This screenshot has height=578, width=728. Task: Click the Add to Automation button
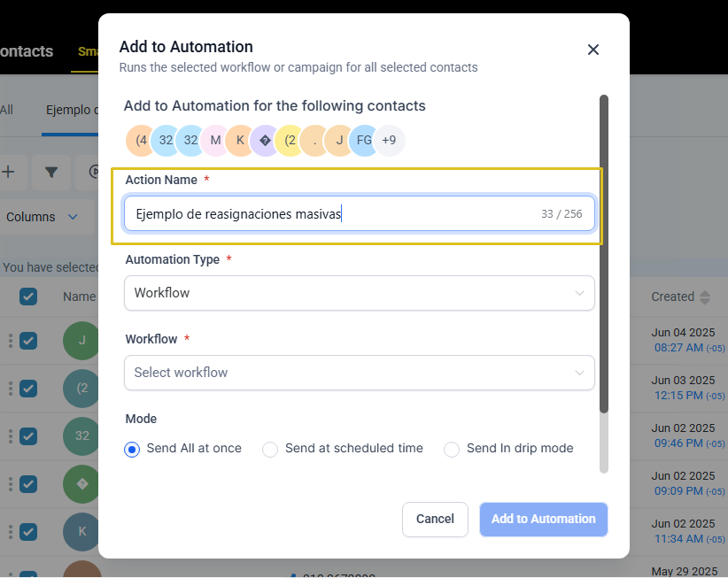click(x=544, y=519)
